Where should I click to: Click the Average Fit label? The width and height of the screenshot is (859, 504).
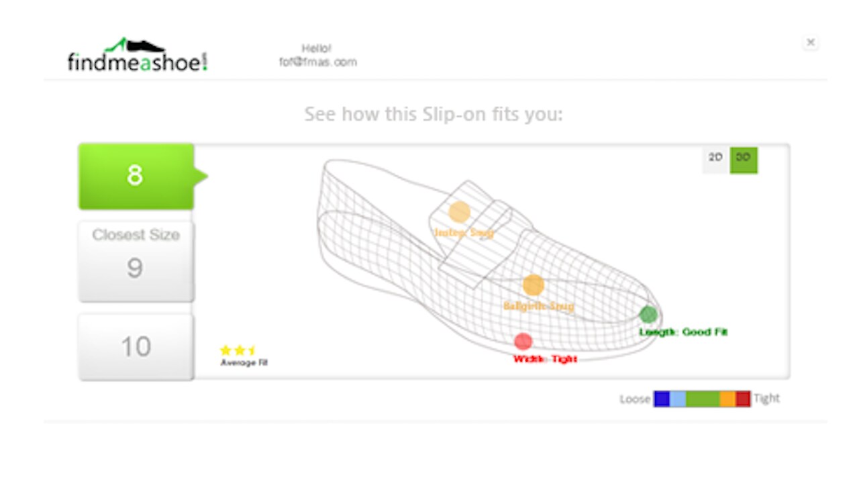pyautogui.click(x=244, y=363)
